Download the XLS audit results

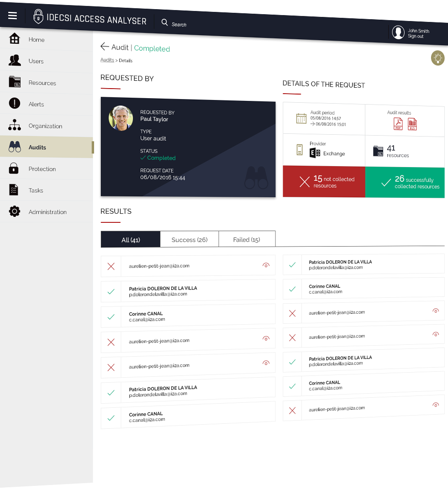coord(412,124)
